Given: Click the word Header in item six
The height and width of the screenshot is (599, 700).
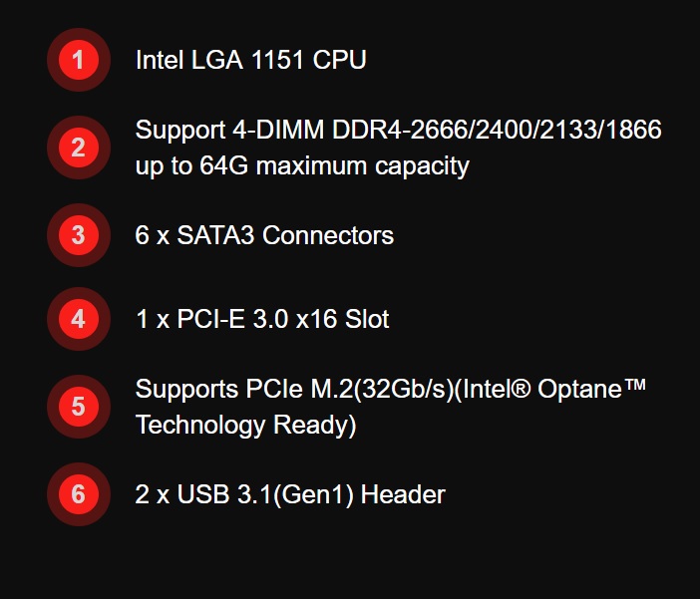Looking at the screenshot, I should point(403,494).
